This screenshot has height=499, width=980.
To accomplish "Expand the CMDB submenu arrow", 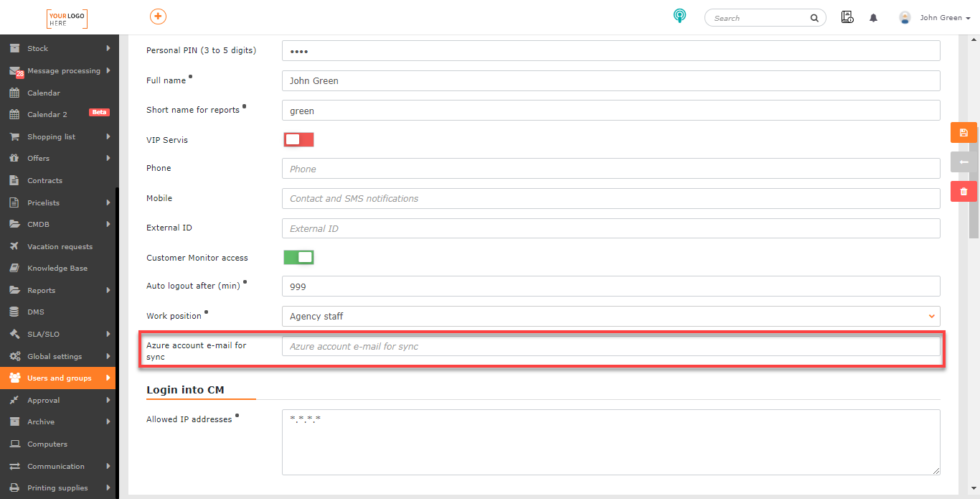I will click(x=108, y=224).
